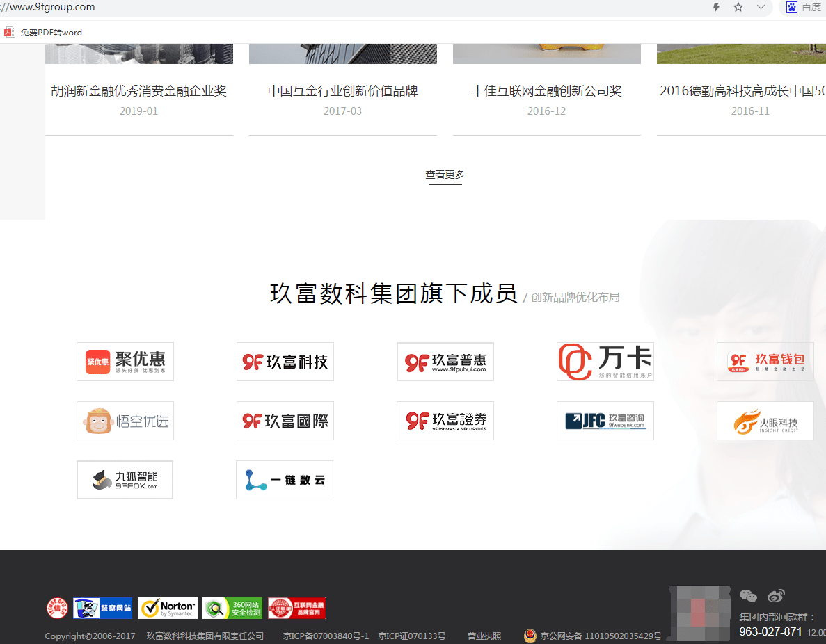The height and width of the screenshot is (644, 826).
Task: Open the 玖富證券 member logo
Action: point(445,421)
